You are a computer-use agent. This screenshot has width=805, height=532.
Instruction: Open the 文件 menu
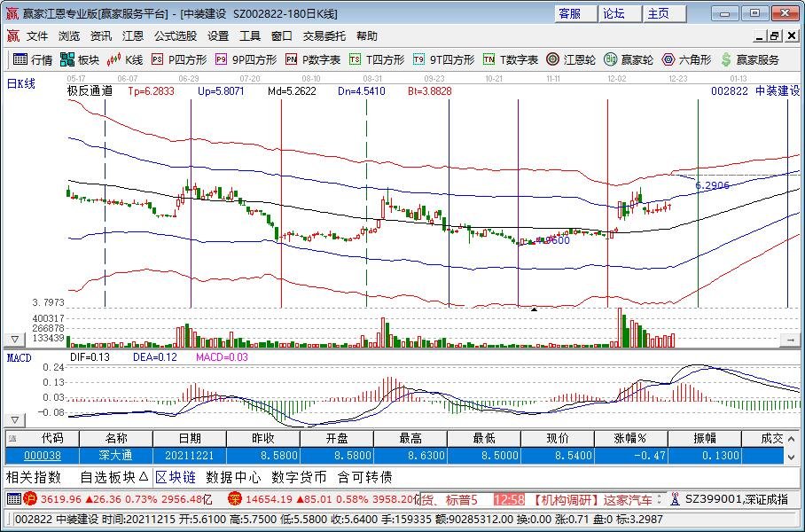click(x=37, y=36)
